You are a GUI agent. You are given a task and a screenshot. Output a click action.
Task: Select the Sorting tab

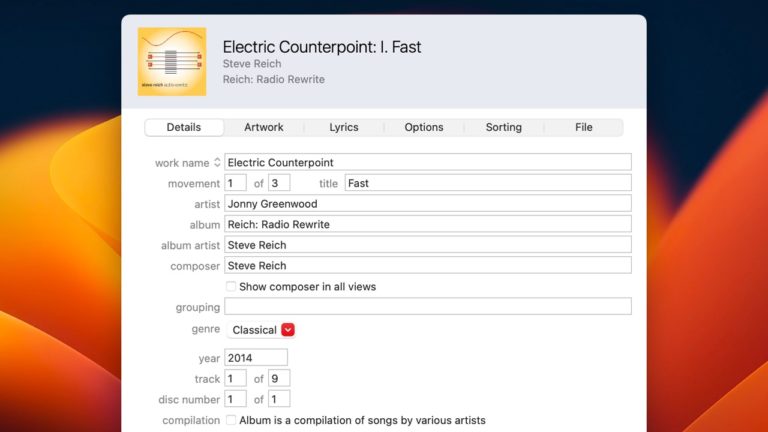[x=504, y=127]
